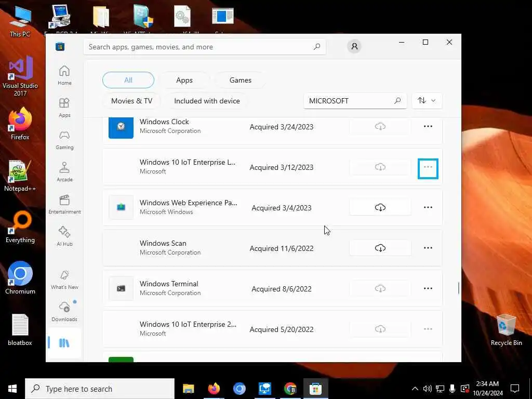
Task: Select the Everything desktop shortcut
Action: coord(20,228)
